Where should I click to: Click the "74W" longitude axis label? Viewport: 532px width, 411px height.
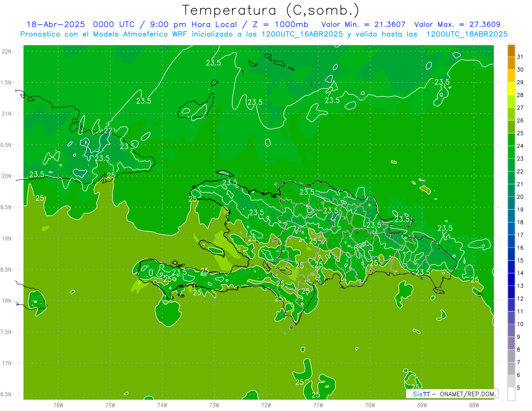point(162,405)
